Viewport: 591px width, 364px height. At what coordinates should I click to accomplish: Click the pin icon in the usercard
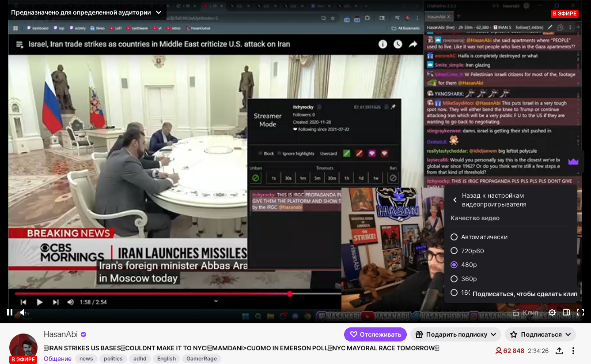tap(394, 107)
